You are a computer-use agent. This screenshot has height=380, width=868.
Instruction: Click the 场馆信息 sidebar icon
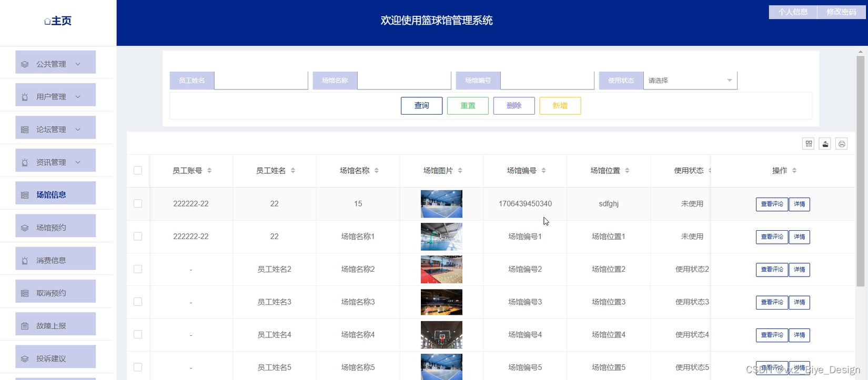(25, 195)
